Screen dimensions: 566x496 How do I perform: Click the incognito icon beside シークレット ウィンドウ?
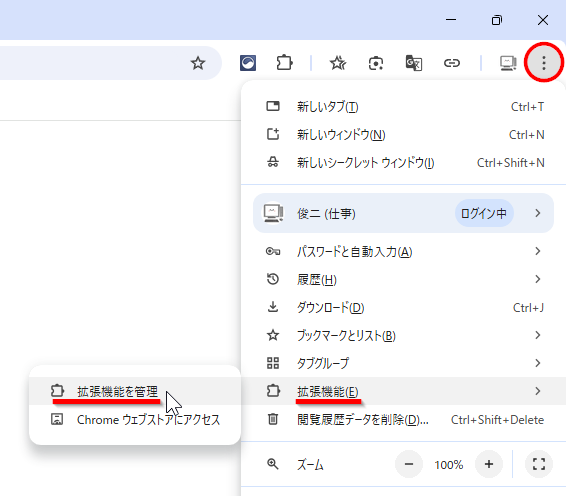(x=273, y=162)
